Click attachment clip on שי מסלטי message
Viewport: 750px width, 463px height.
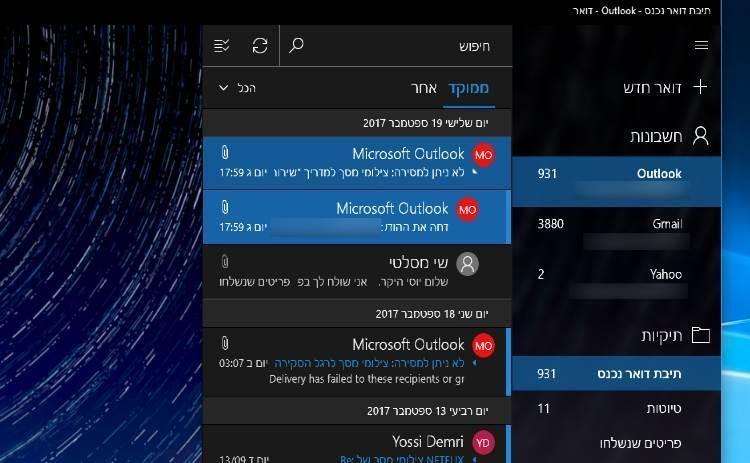[225, 262]
